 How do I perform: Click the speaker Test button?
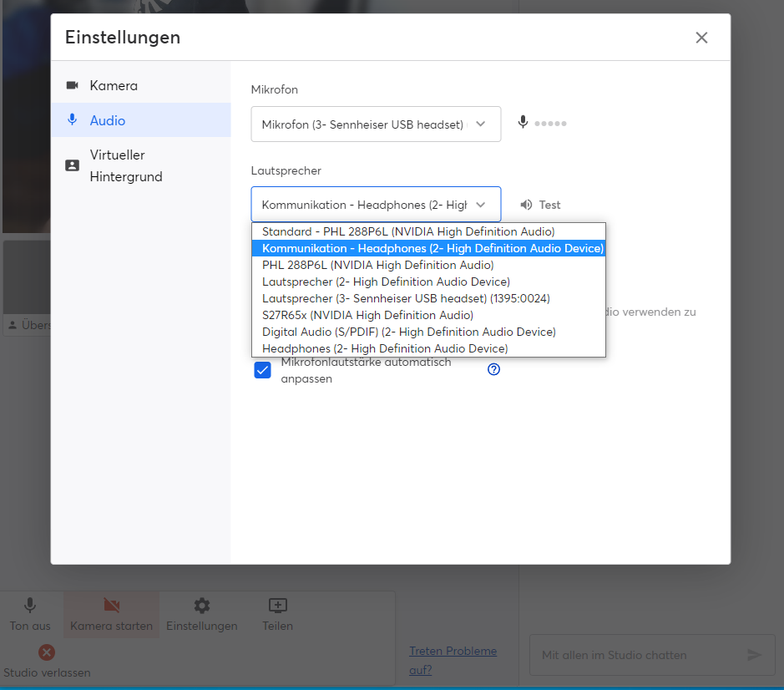pyautogui.click(x=540, y=205)
